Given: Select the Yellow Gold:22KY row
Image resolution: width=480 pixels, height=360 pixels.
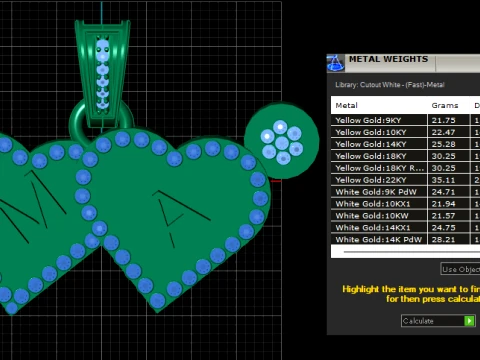Looking at the screenshot, I should tap(405, 180).
